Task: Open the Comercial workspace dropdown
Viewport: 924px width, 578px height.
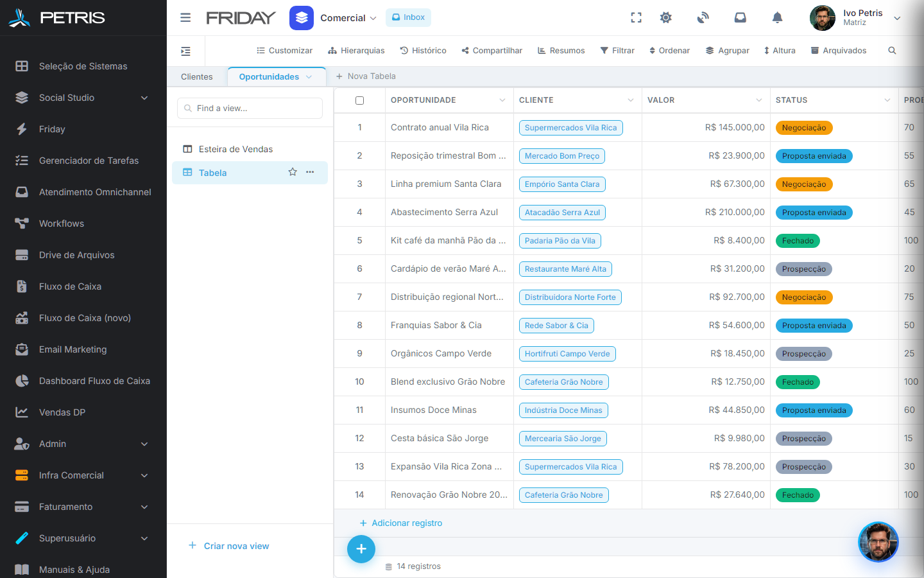Action: click(348, 18)
